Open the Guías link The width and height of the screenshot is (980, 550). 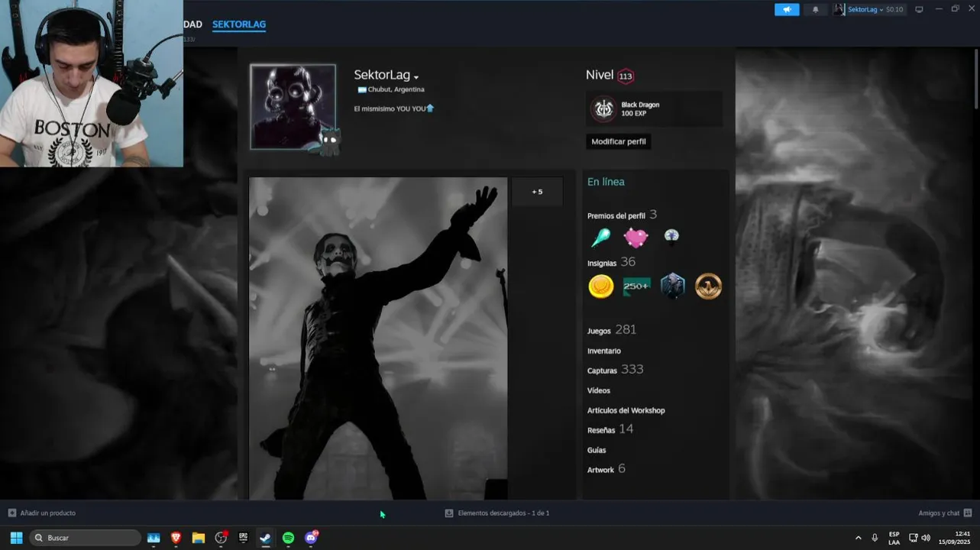[x=597, y=450]
